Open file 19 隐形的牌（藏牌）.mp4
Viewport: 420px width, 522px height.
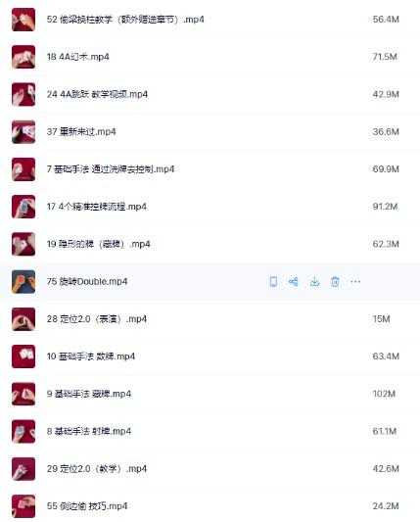[x=99, y=244]
